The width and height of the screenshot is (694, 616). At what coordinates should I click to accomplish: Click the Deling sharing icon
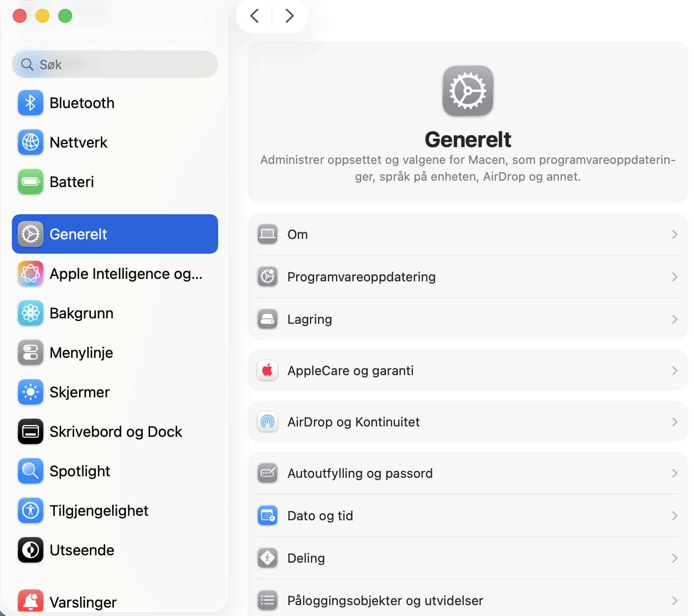coord(268,558)
